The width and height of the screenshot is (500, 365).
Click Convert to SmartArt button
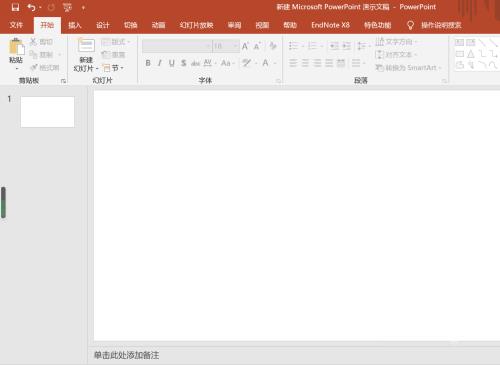click(x=409, y=68)
